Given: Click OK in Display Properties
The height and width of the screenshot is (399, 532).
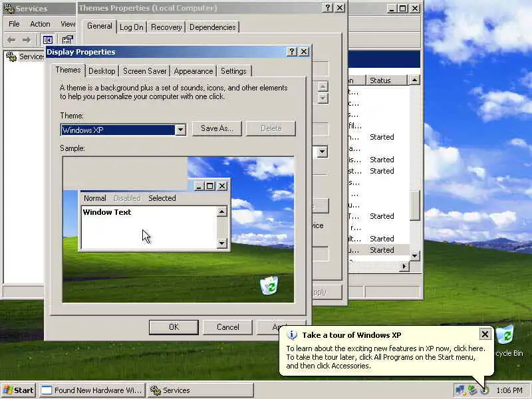Looking at the screenshot, I should pos(174,327).
